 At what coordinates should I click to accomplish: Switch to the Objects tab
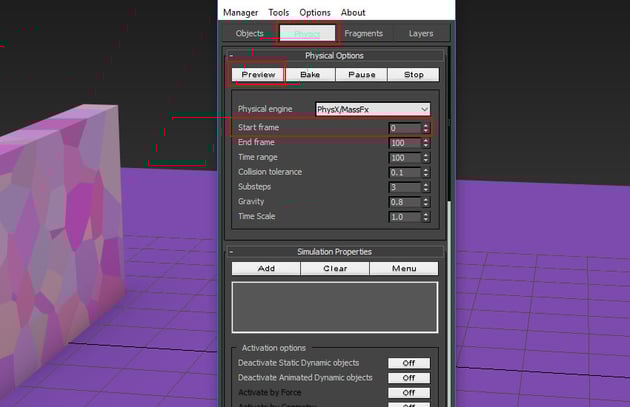(250, 33)
